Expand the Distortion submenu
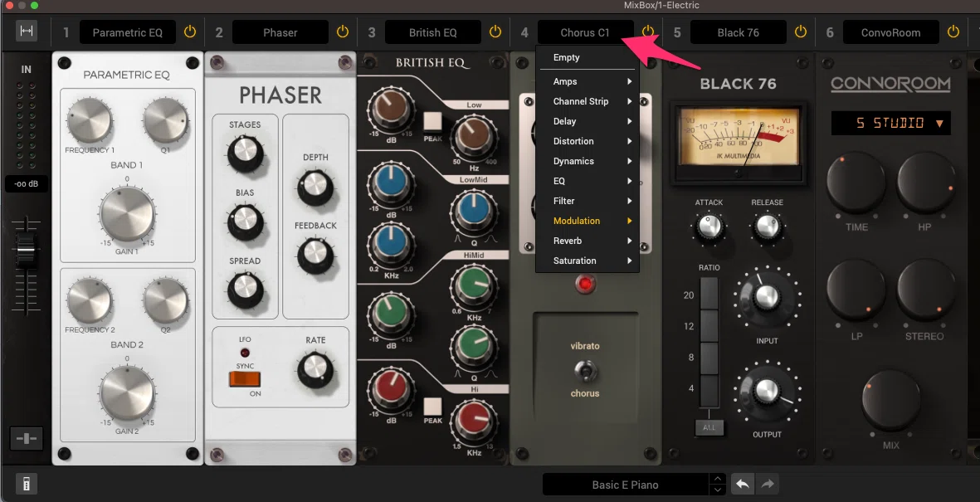This screenshot has height=502, width=980. [588, 141]
